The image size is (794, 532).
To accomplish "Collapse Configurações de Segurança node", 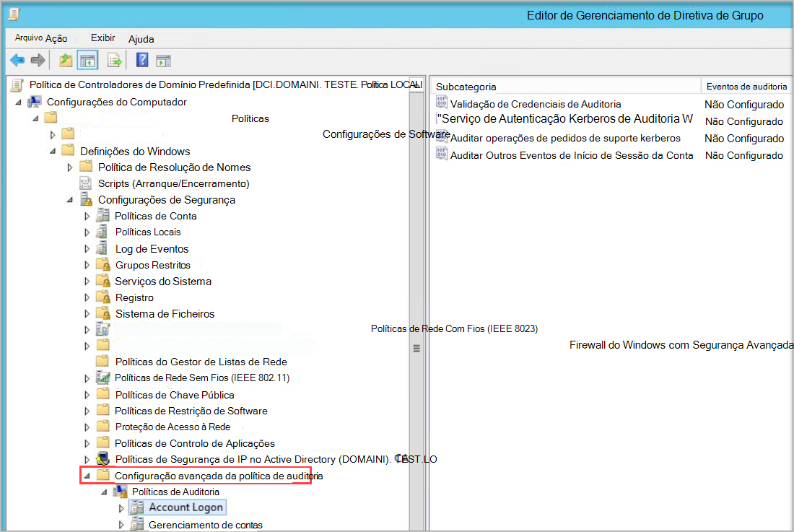I will tap(70, 200).
